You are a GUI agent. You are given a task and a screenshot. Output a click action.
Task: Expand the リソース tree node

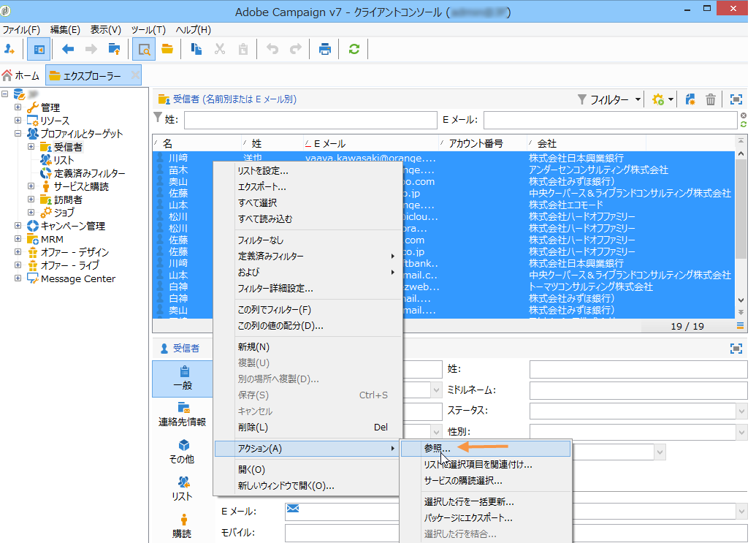tap(18, 120)
